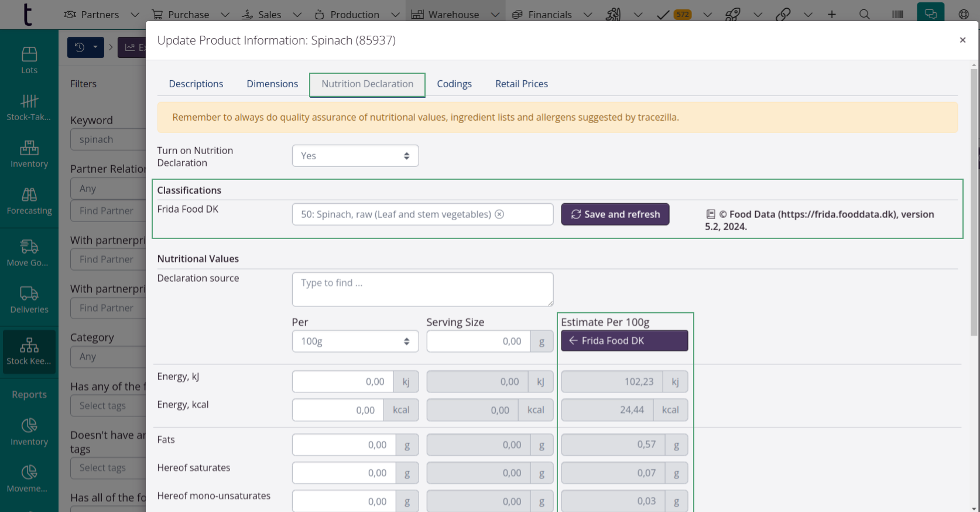
Task: Switch to the Dimensions tab
Action: 272,84
